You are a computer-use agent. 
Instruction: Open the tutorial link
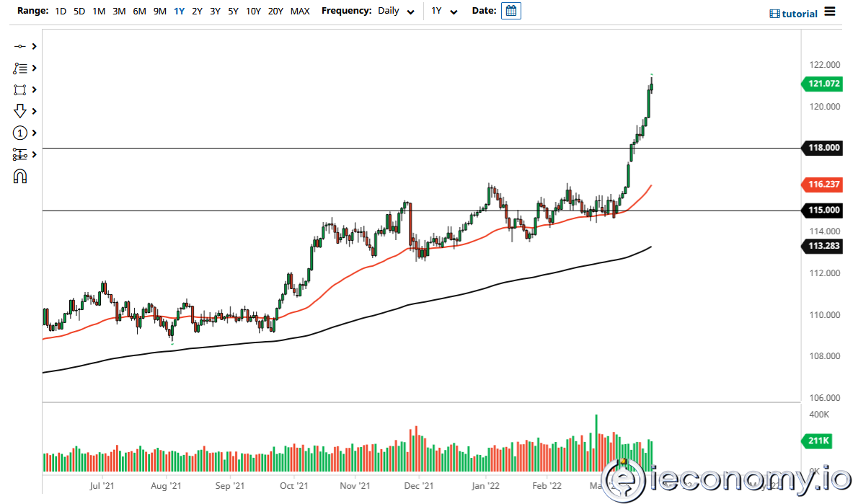coord(798,13)
